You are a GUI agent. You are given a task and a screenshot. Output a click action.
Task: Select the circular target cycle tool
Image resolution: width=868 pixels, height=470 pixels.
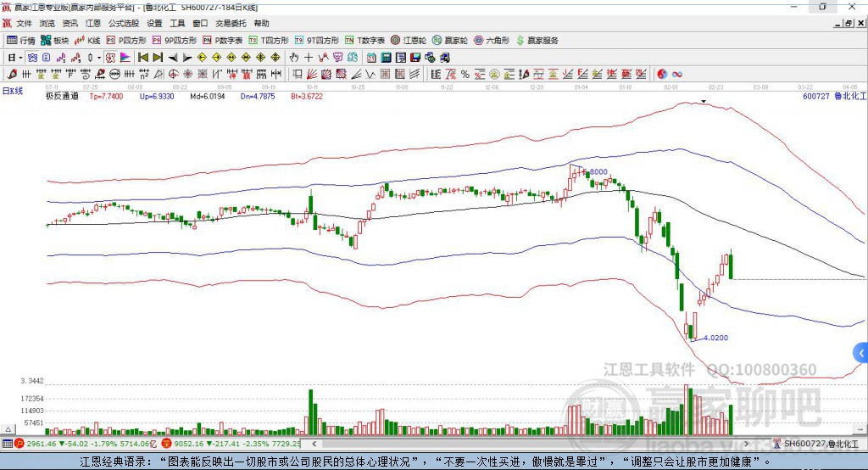173,74
